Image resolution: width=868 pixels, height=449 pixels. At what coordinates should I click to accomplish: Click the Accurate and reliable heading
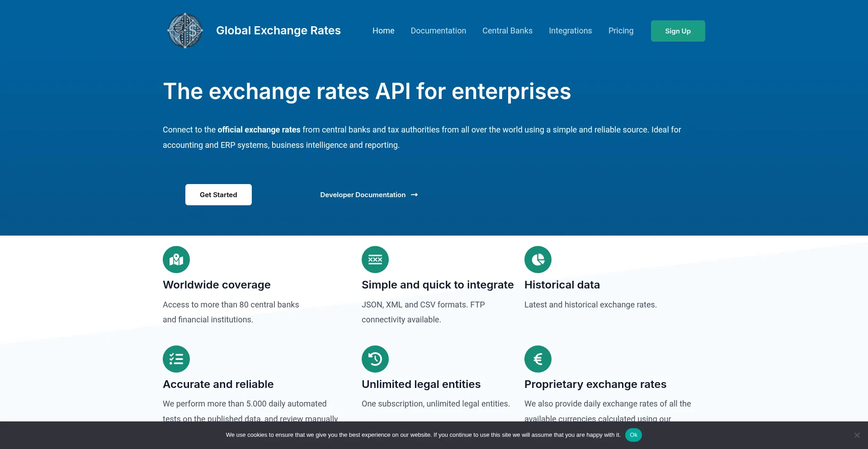218,384
